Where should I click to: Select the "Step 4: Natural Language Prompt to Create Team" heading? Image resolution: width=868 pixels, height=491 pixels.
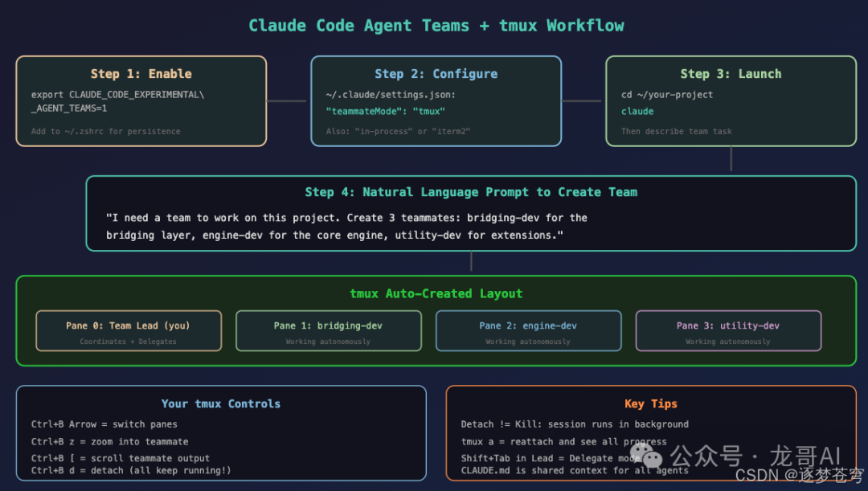(471, 193)
